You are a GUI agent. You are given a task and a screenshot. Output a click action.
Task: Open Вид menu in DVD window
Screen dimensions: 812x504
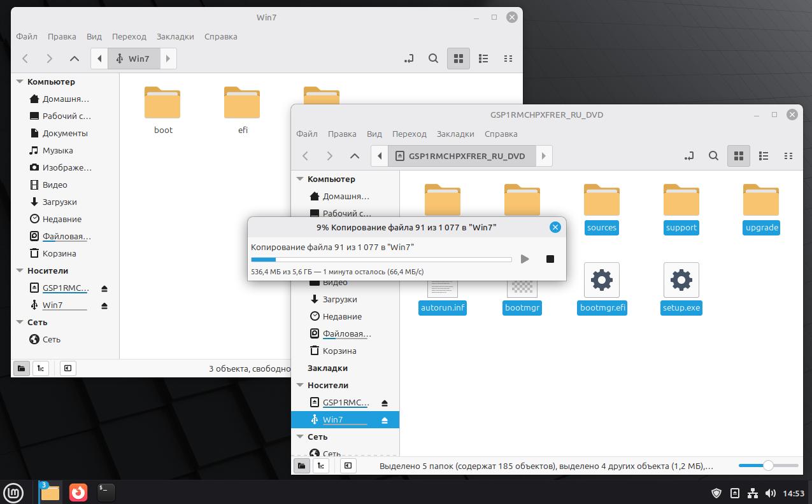coord(374,134)
